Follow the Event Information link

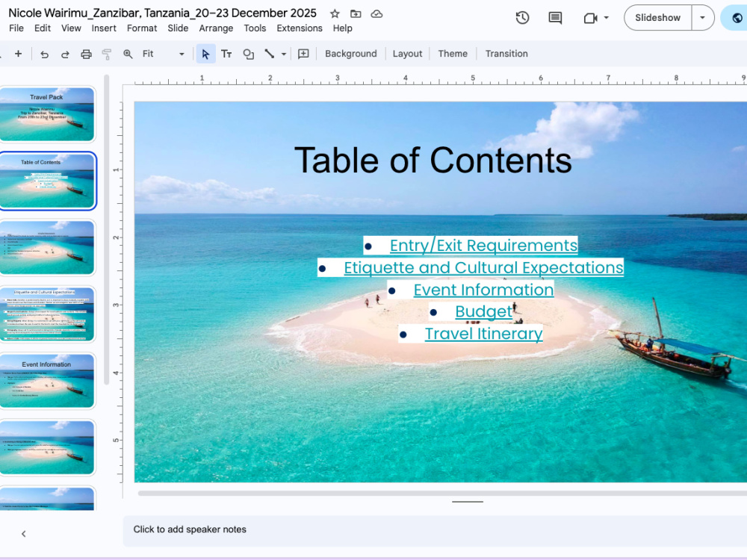pos(483,290)
